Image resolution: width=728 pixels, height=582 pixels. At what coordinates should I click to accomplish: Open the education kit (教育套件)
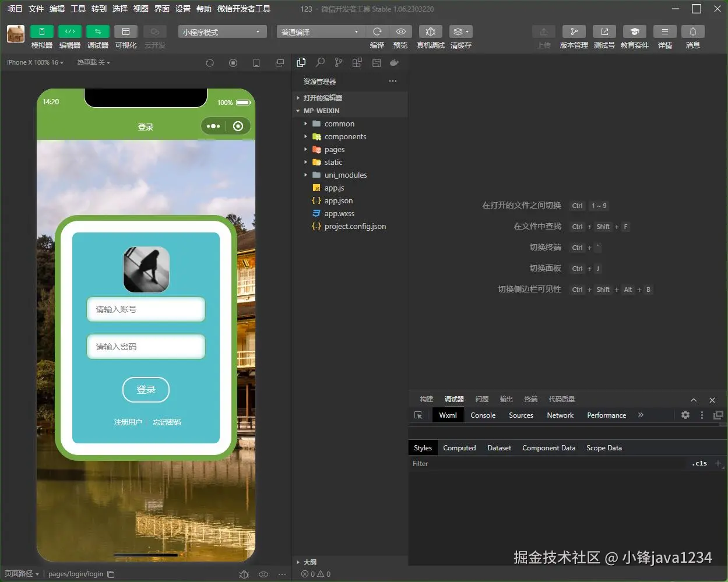tap(635, 31)
